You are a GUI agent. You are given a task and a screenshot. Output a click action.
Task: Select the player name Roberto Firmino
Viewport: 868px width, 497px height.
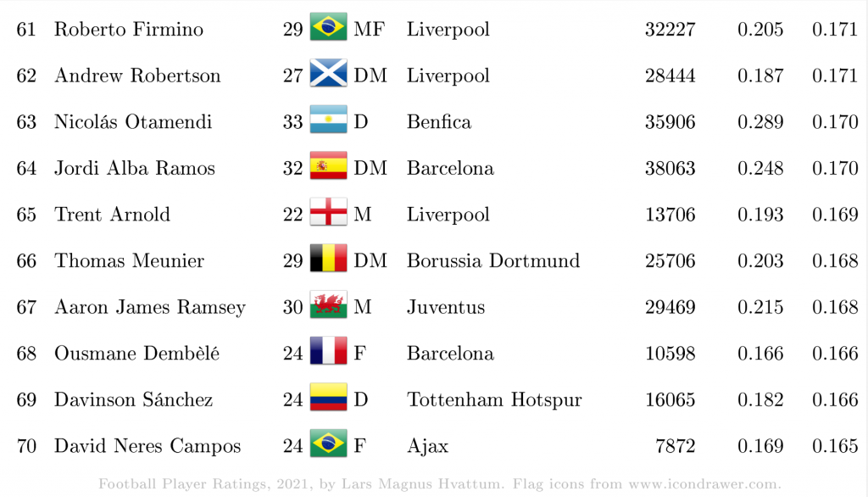coord(129,30)
